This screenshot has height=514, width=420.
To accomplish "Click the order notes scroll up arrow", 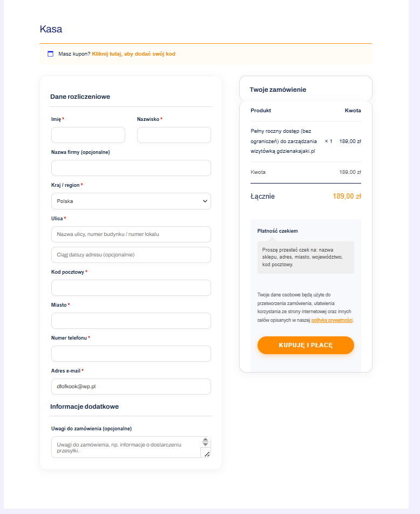I will pyautogui.click(x=205, y=439).
